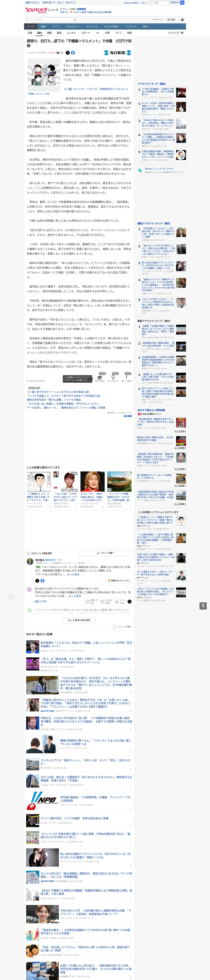Viewport: 210px width, 980px height.
Task: Open the 国際 category
Action: click(x=49, y=33)
